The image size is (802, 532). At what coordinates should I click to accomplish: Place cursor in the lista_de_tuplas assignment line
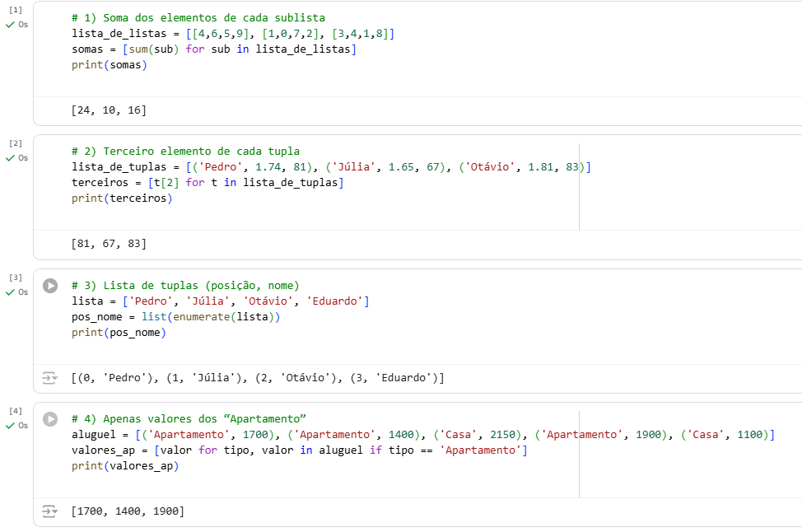[332, 167]
